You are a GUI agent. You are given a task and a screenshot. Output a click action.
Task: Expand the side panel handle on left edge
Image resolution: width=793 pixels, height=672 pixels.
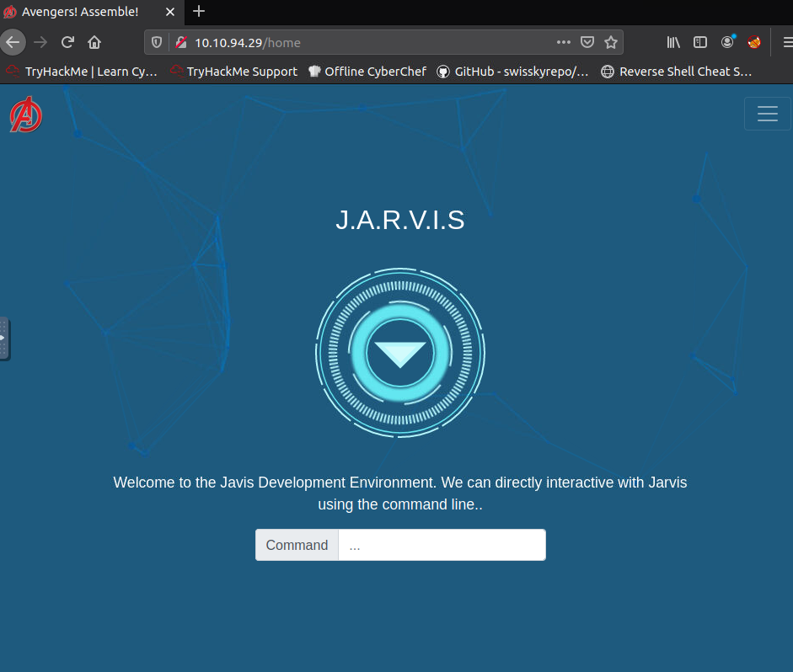(x=4, y=338)
